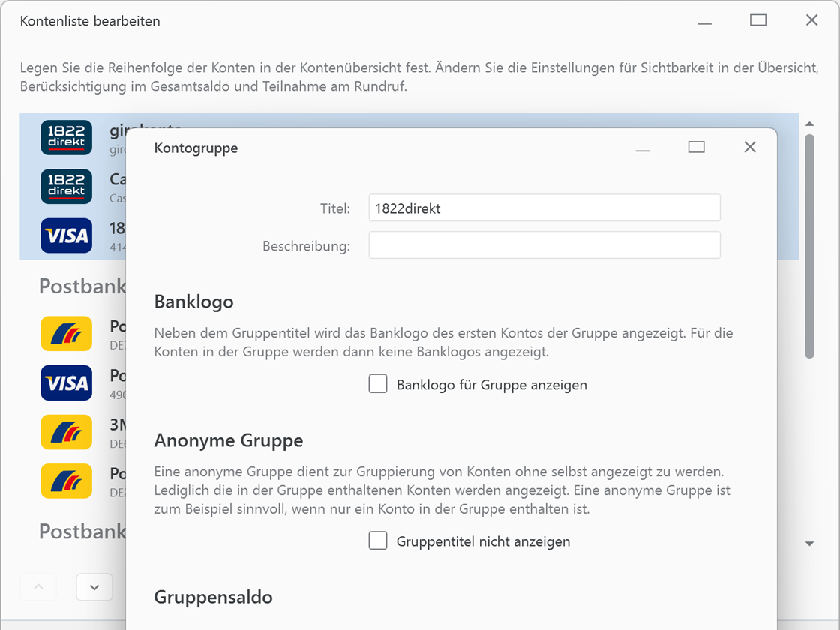Select the bottom Postbank account logo
The image size is (840, 630).
66,481
